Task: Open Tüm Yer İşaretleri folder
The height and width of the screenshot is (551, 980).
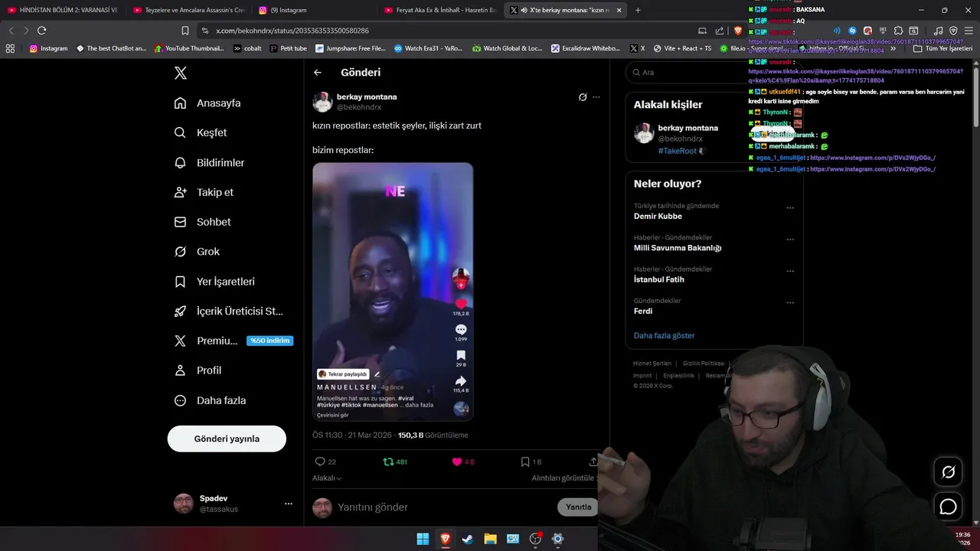Action: tap(942, 48)
